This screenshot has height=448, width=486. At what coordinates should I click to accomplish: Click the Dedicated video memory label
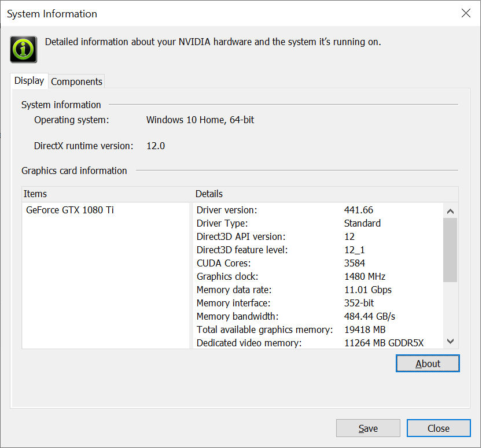pyautogui.click(x=249, y=343)
